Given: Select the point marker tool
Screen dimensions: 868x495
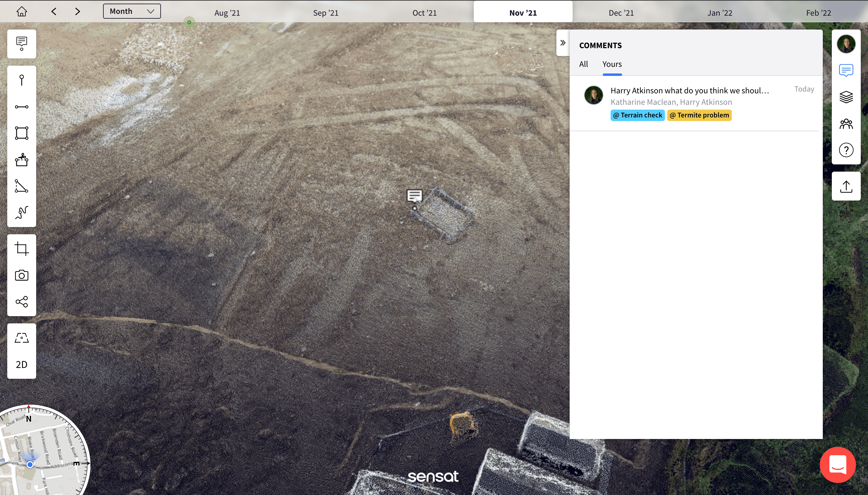Looking at the screenshot, I should (21, 80).
